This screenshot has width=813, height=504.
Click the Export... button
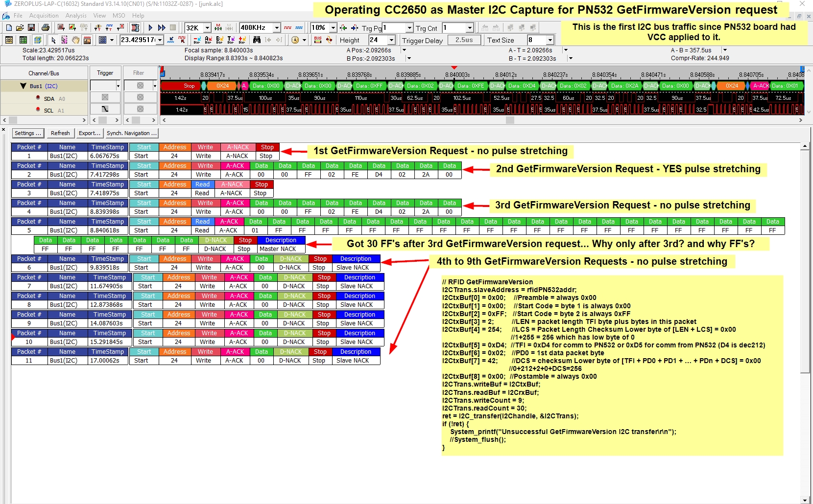pyautogui.click(x=90, y=133)
